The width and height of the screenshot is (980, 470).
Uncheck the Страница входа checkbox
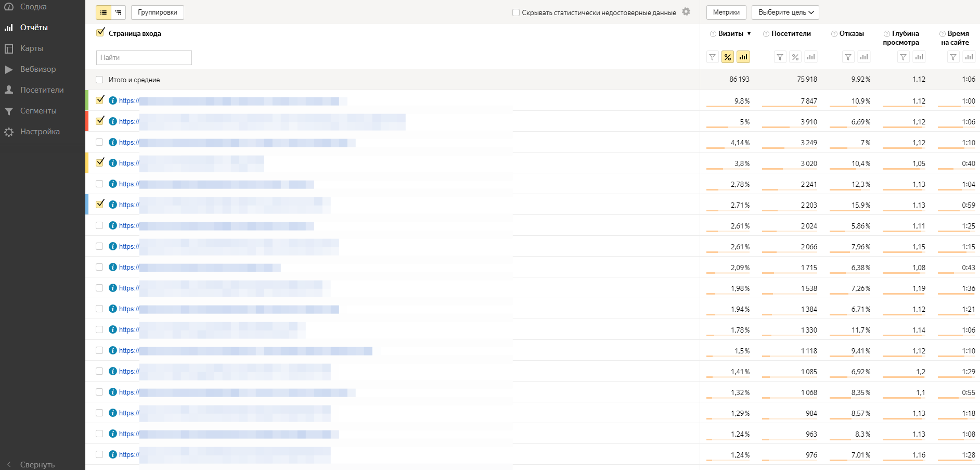[100, 33]
